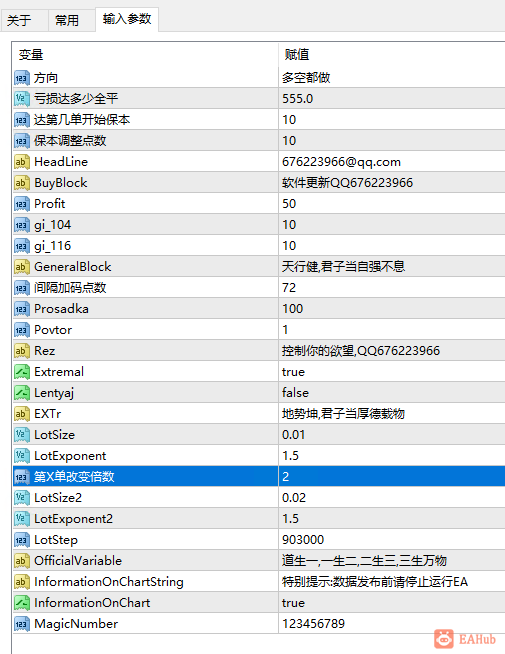Image resolution: width=505 pixels, height=654 pixels.
Task: Select the GeneralBlock variable name
Action: [73, 267]
